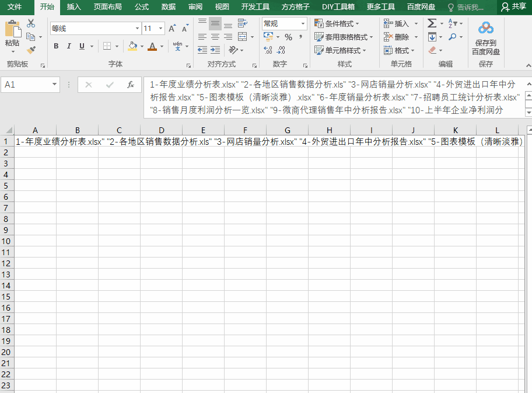Click the text orientation icon

click(233, 50)
